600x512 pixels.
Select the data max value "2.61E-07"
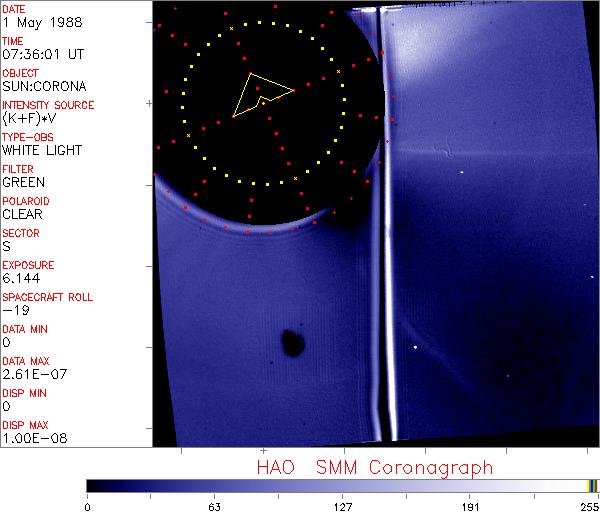pyautogui.click(x=31, y=374)
